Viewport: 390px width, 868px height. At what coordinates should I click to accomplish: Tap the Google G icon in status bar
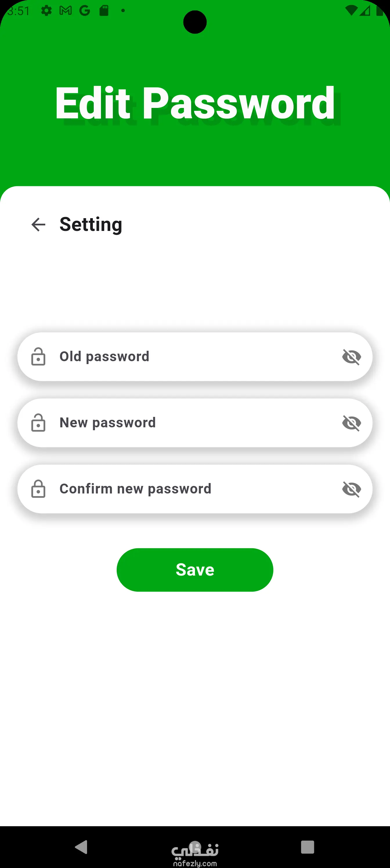(x=85, y=11)
